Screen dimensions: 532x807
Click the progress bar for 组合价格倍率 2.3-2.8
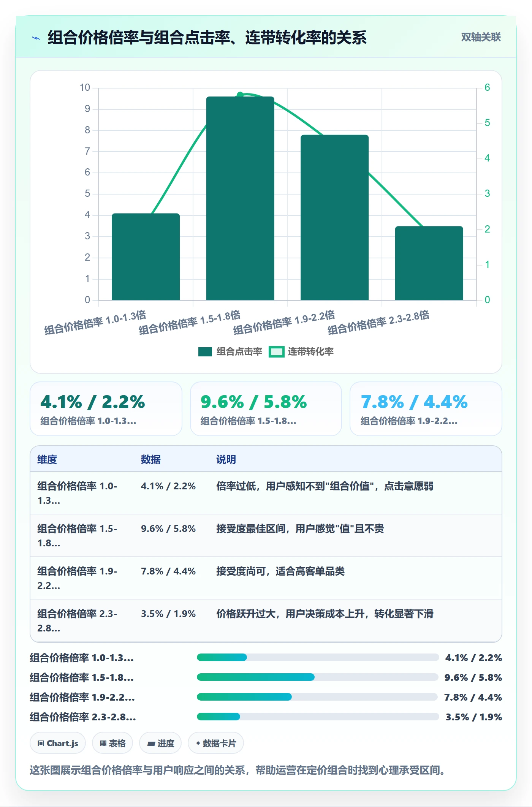pos(318,717)
